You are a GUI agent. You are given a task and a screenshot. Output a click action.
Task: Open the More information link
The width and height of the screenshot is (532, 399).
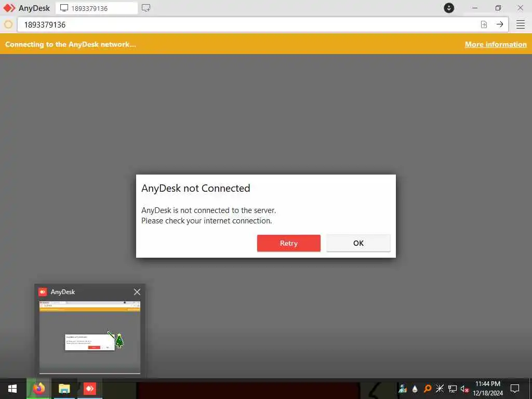(496, 45)
